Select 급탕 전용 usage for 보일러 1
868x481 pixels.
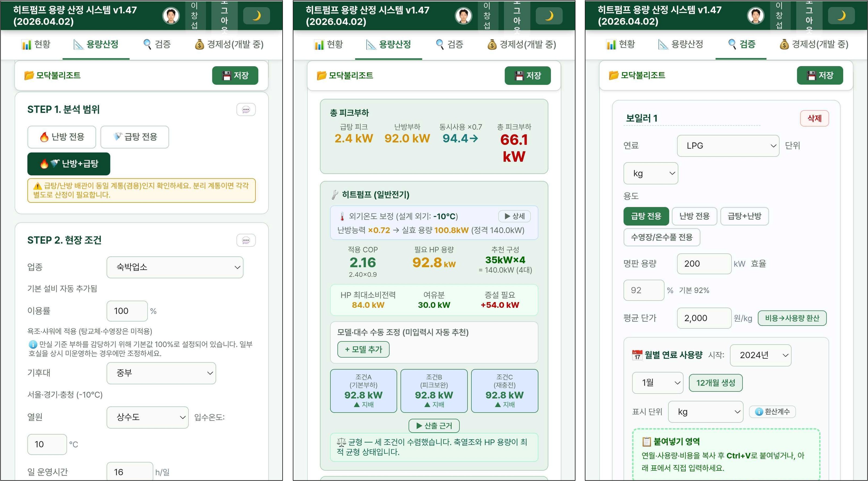click(x=646, y=216)
